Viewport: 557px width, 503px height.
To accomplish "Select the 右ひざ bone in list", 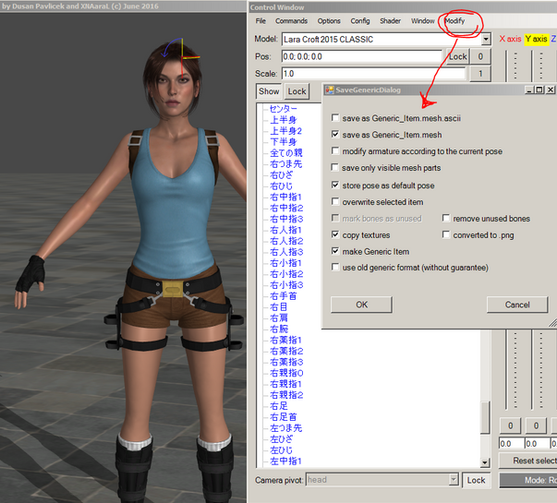I will tap(281, 175).
